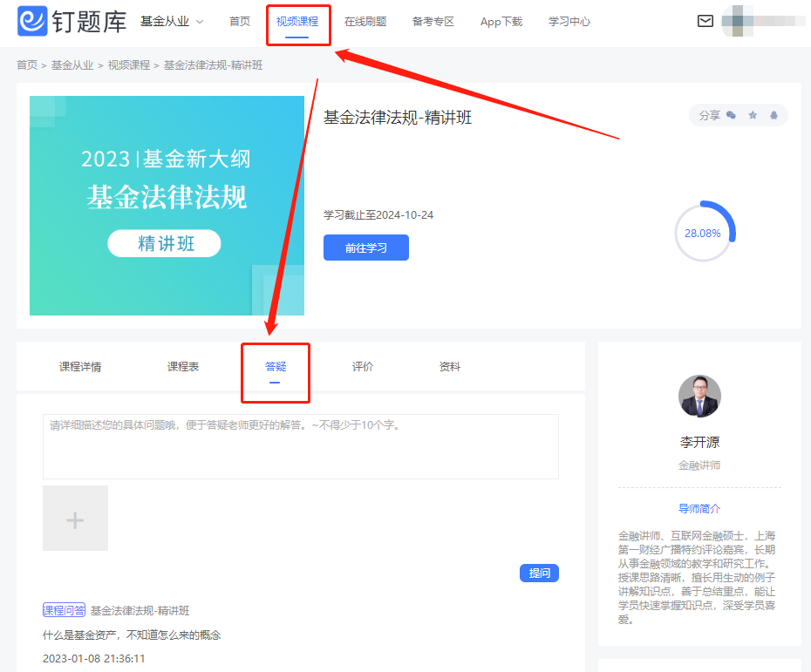This screenshot has width=811, height=672.
Task: Click the bell notification icon
Action: (x=774, y=115)
